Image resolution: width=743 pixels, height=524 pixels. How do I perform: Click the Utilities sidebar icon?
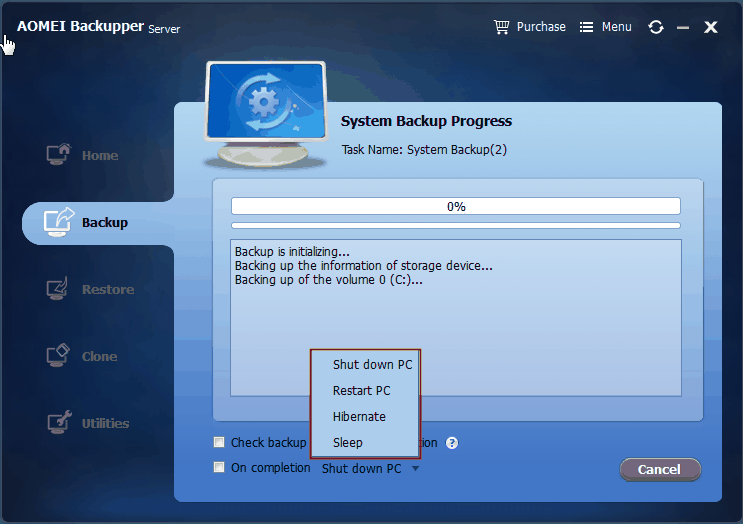[59, 423]
